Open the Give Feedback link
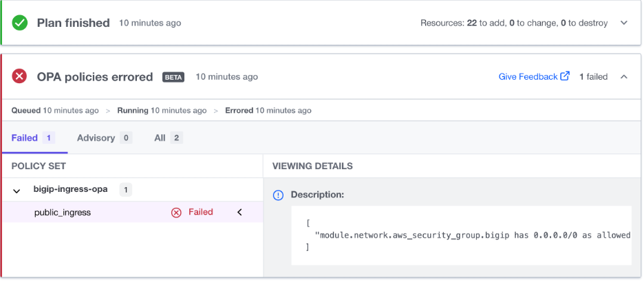 [x=528, y=76]
